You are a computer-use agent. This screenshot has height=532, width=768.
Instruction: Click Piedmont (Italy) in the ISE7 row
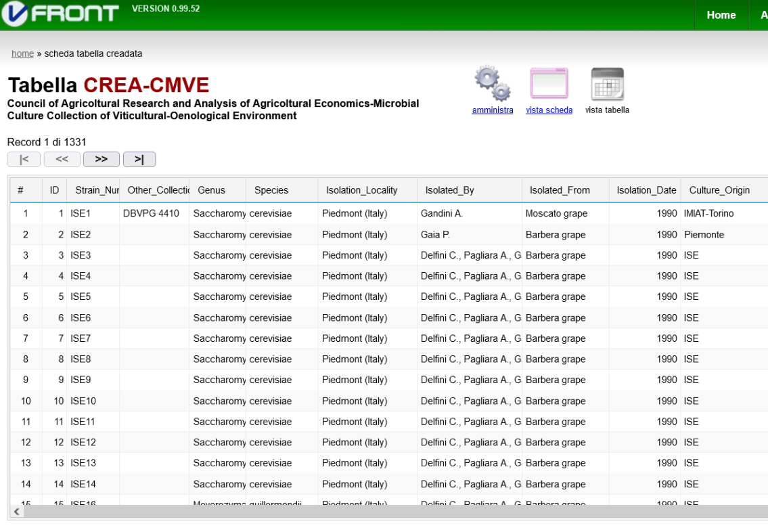[x=367, y=338]
